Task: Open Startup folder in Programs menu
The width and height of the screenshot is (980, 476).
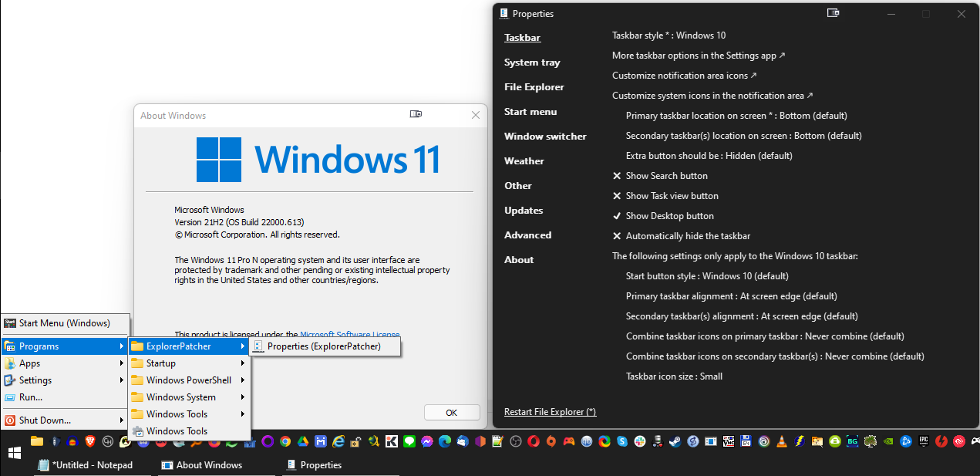Action: click(x=189, y=363)
